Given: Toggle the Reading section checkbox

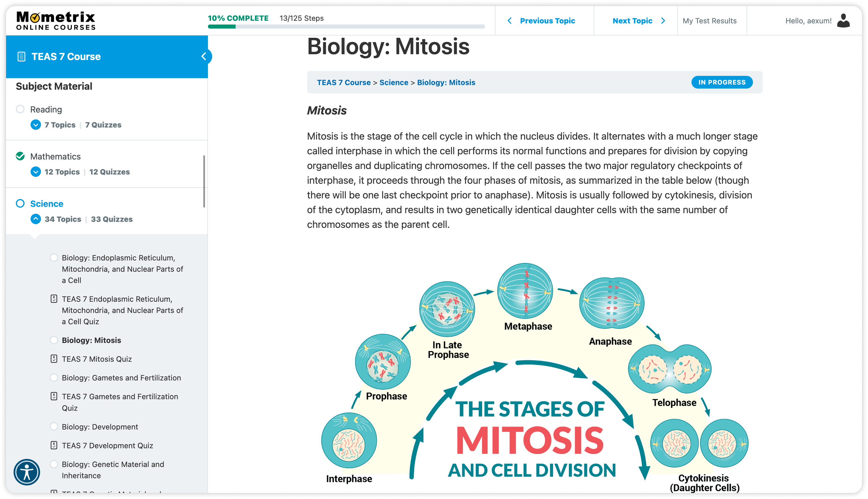Looking at the screenshot, I should click(20, 109).
